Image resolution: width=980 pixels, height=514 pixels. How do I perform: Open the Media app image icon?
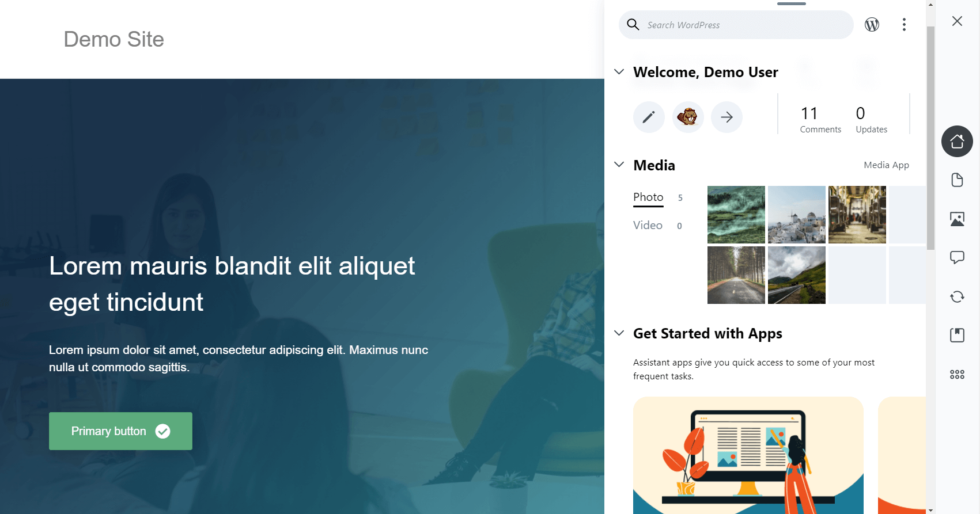957,219
